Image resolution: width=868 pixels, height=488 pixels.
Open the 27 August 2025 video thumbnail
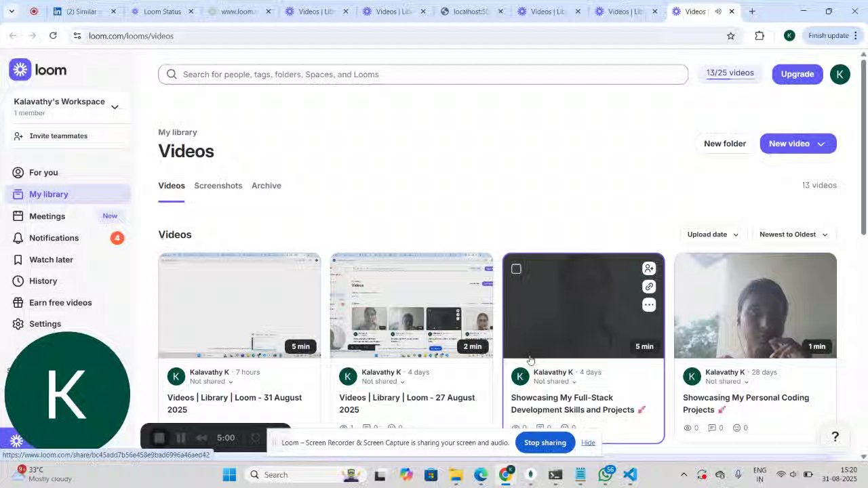[412, 306]
